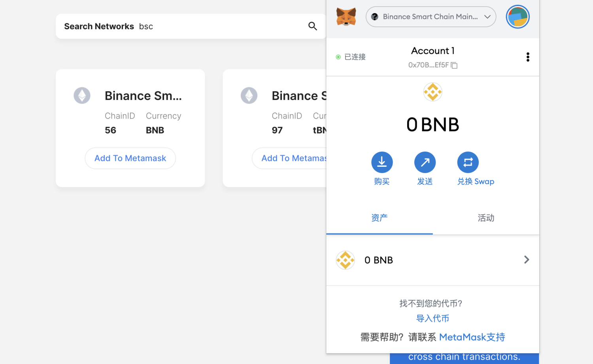
Task: Open the Binance Smart Chain network dropdown
Action: tap(431, 17)
